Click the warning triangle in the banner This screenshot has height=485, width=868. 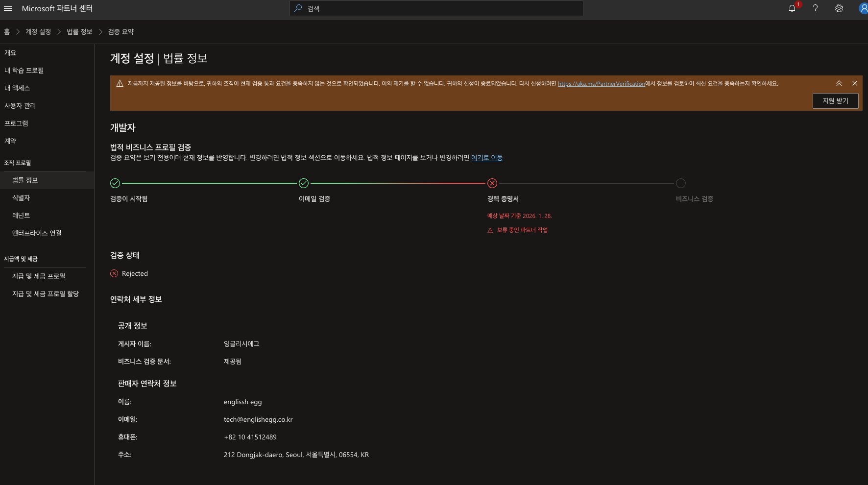(x=120, y=83)
